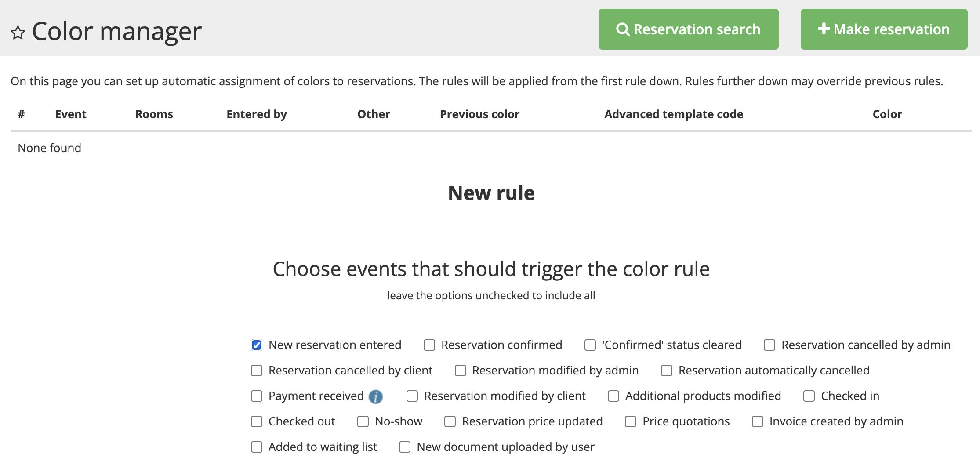Tick the Payment received checkbox
Image resolution: width=980 pixels, height=465 pixels.
pyautogui.click(x=257, y=396)
